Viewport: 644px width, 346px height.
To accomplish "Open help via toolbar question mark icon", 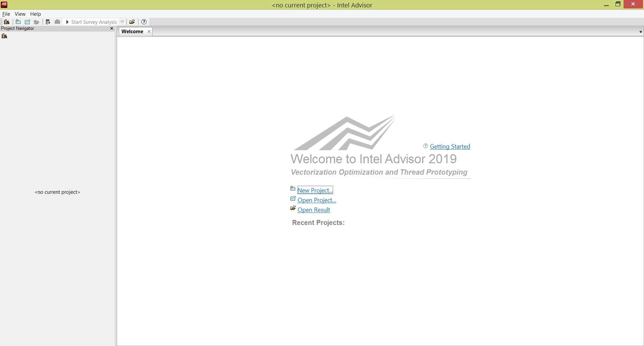I will click(x=144, y=22).
